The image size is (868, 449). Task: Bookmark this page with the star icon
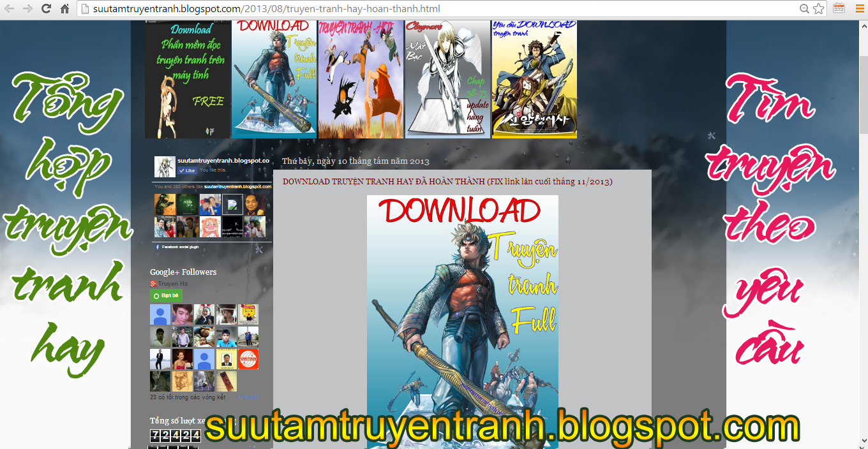[x=819, y=9]
